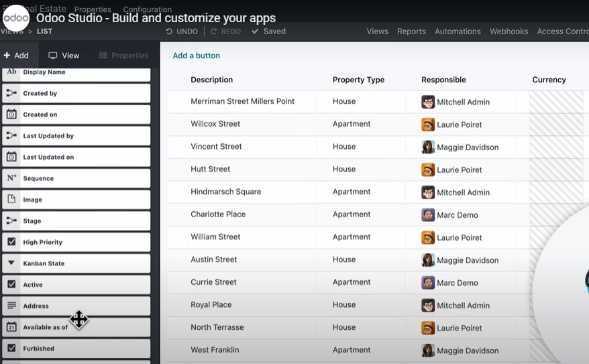589x364 pixels.
Task: Select the Kanban State dropdown field
Action: 76,263
